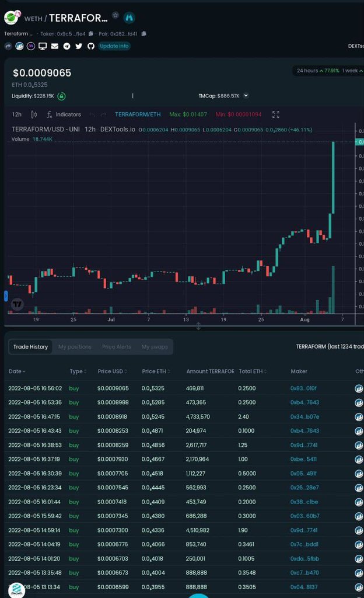Viewport: 364px width, 598px height.
Task: Click the chart undo arrow
Action: tap(92, 114)
